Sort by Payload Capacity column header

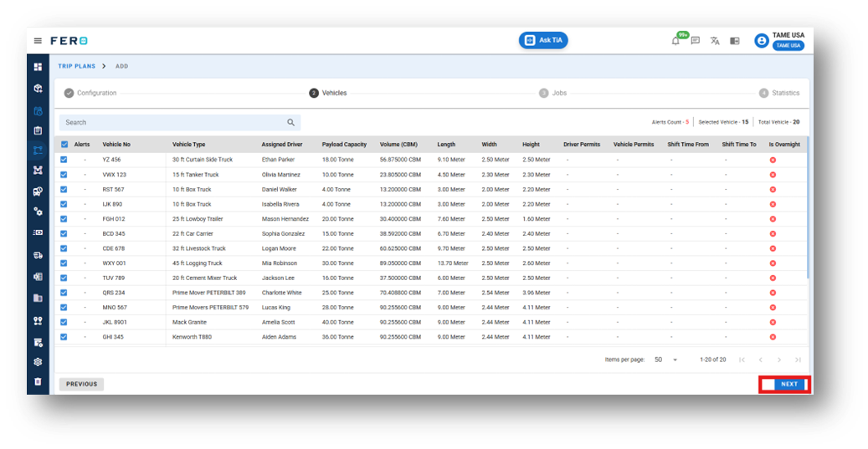point(344,145)
